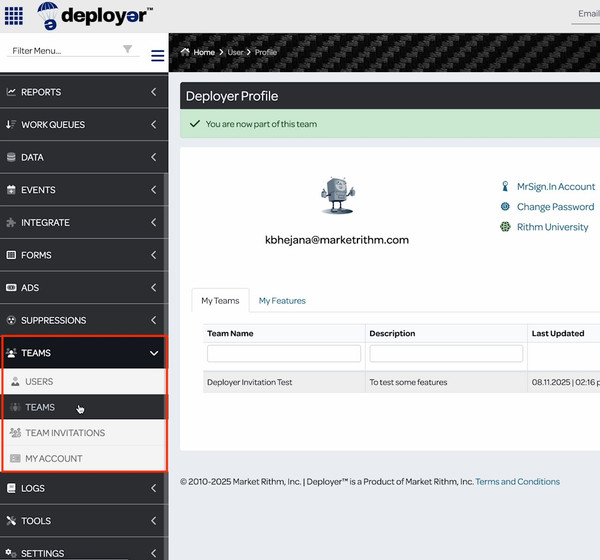This screenshot has width=600, height=560.
Task: Expand the Data menu chevron
Action: click(153, 157)
